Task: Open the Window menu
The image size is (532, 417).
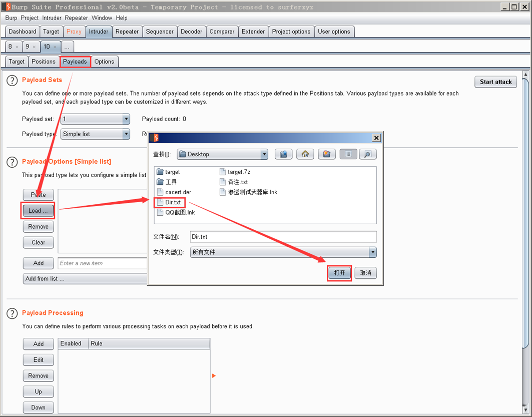Action: (102, 18)
